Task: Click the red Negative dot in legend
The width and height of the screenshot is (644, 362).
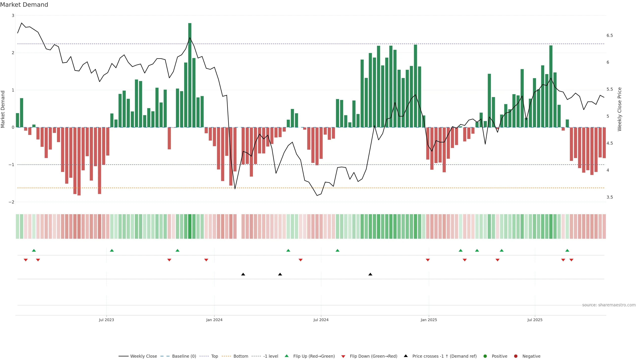Action: tap(516, 356)
